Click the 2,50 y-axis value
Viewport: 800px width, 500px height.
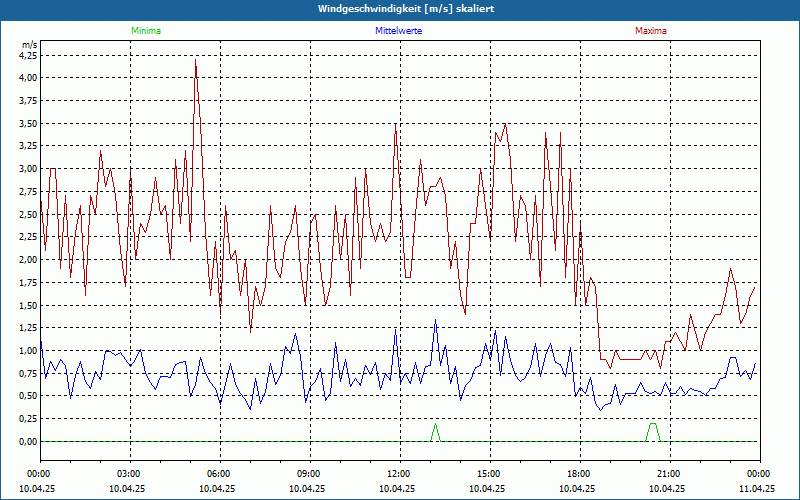(x=28, y=214)
